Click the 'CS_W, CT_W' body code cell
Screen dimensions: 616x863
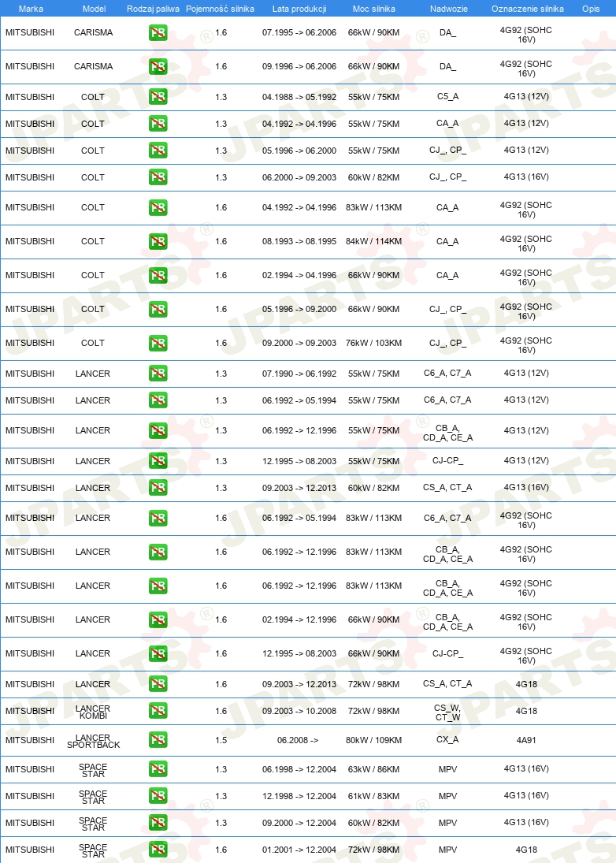pos(447,712)
